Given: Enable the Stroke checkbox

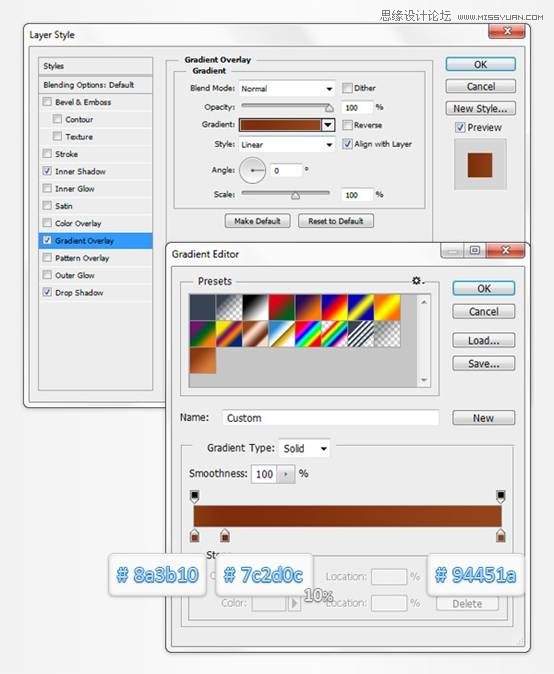Looking at the screenshot, I should click(x=47, y=153).
